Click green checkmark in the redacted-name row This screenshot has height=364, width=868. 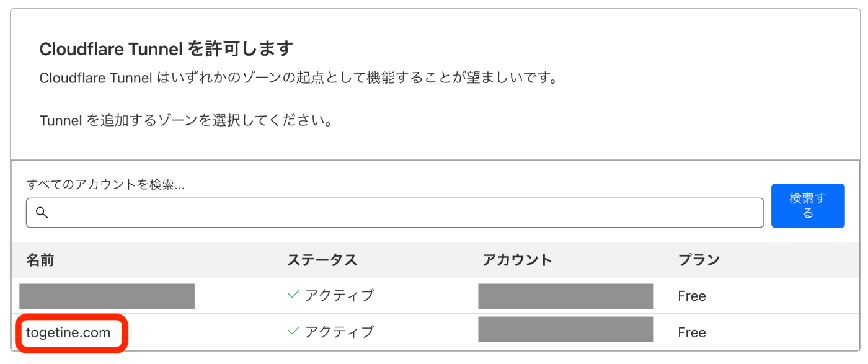tap(294, 295)
